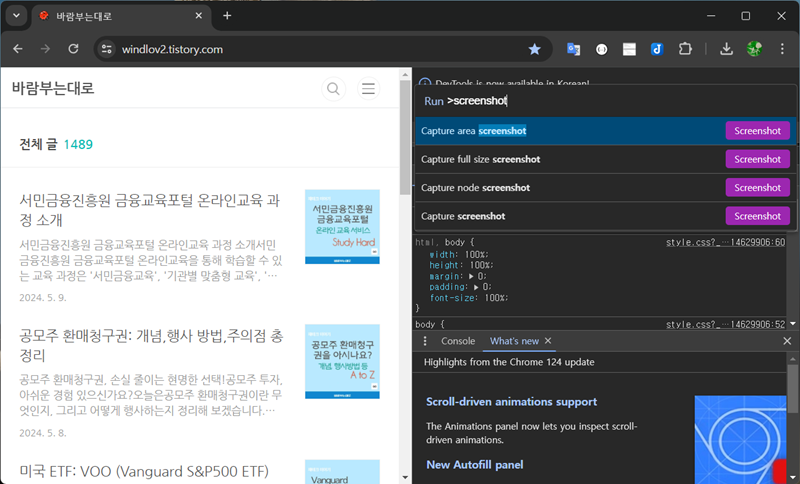
Task: Switch to the Console drawer tab
Action: pyautogui.click(x=458, y=341)
